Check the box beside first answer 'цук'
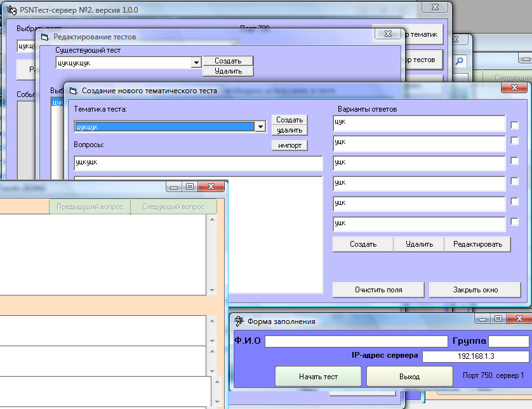Screen dimensions: 532x409 point(514,125)
